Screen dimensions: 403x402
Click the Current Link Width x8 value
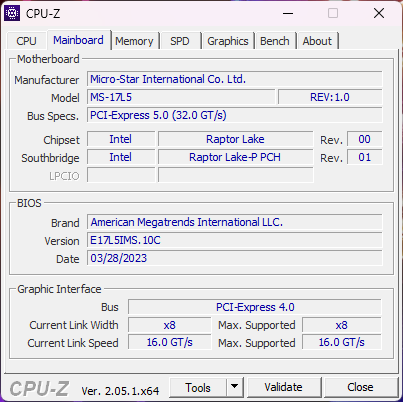click(x=170, y=325)
